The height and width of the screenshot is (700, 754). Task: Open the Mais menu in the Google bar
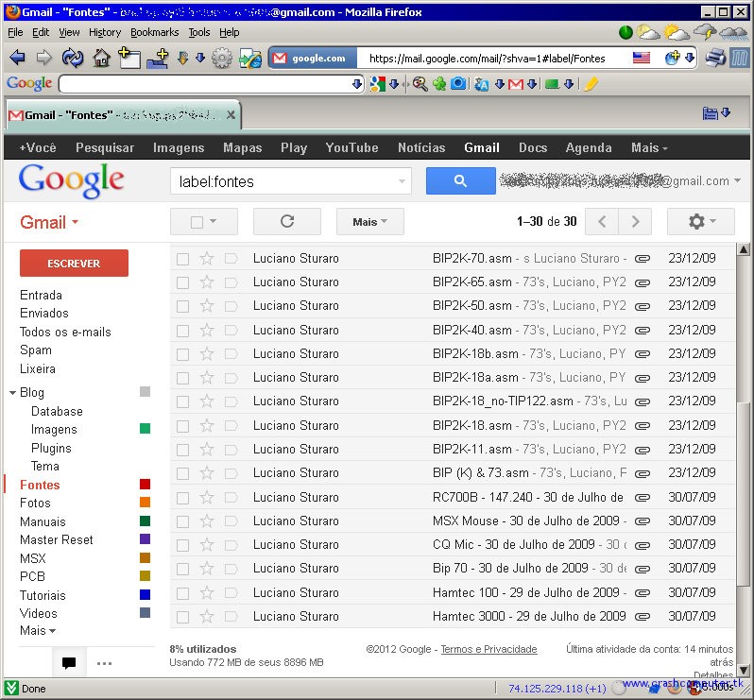(649, 147)
